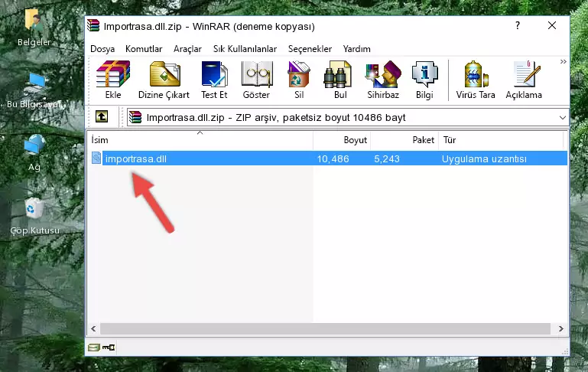The height and width of the screenshot is (372, 588).
Task: Click the password key icon in status bar
Action: 109,348
